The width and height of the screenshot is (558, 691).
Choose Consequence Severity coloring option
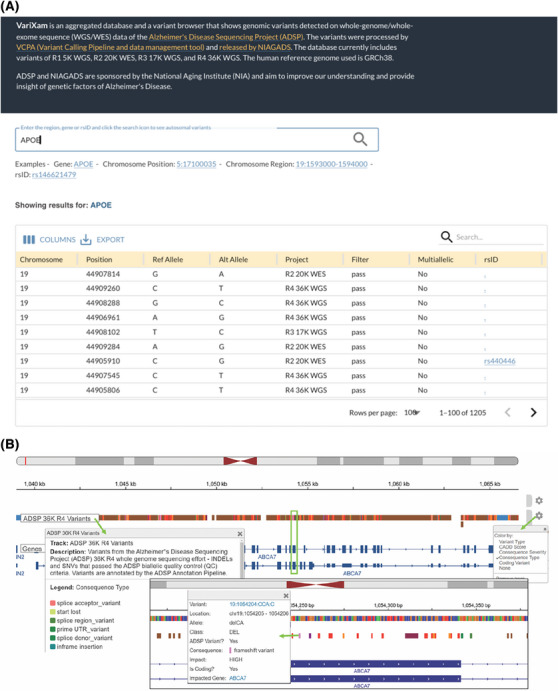(522, 552)
